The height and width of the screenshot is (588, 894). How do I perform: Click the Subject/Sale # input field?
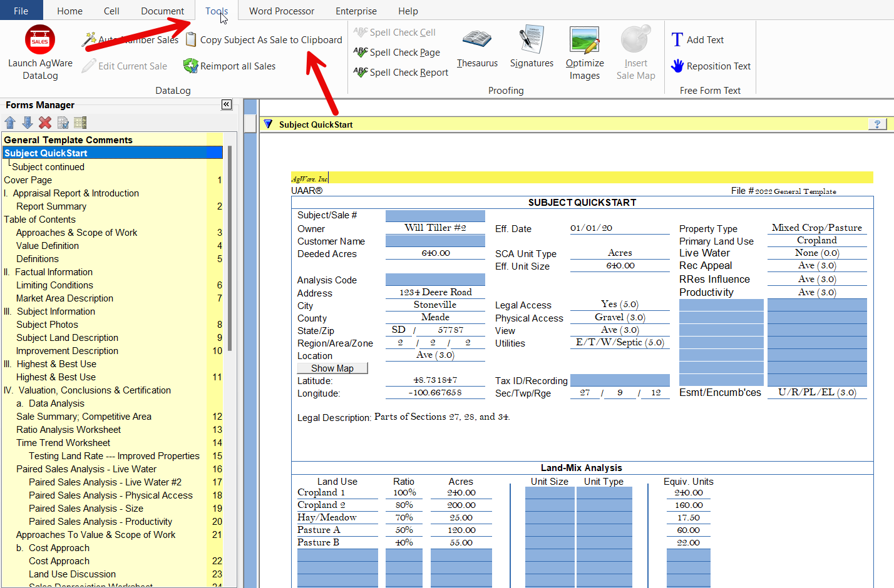coord(435,216)
